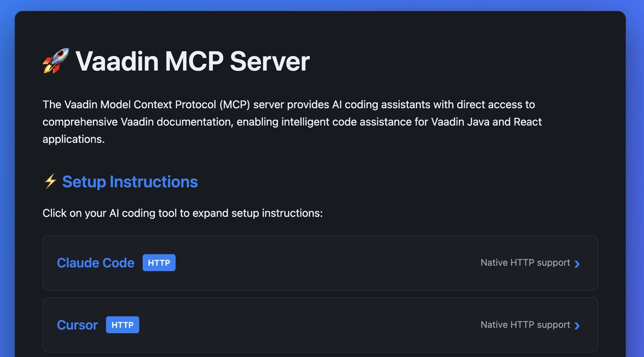Click 'Native HTTP support' in Claude Code row

(525, 263)
